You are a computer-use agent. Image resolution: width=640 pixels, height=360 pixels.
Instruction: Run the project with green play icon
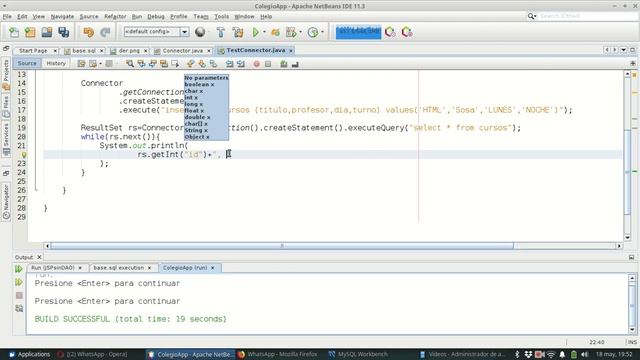[x=256, y=32]
